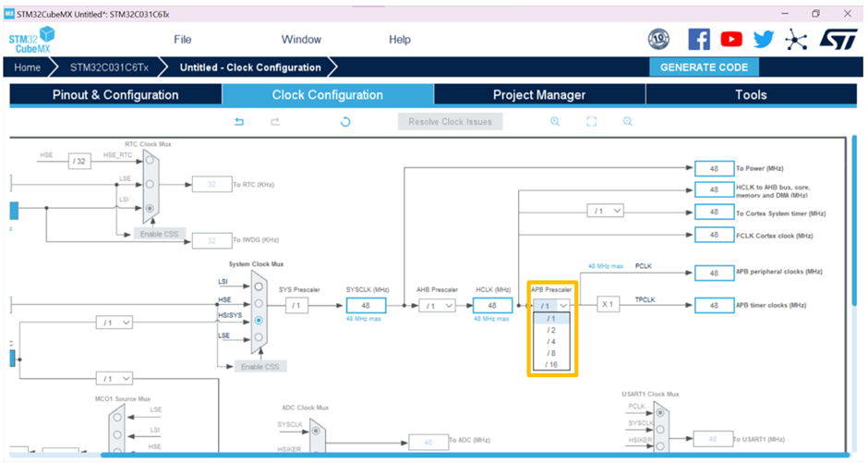868x463 pixels.
Task: Open the Cortex System timer prescaler dropdown
Action: click(x=605, y=211)
